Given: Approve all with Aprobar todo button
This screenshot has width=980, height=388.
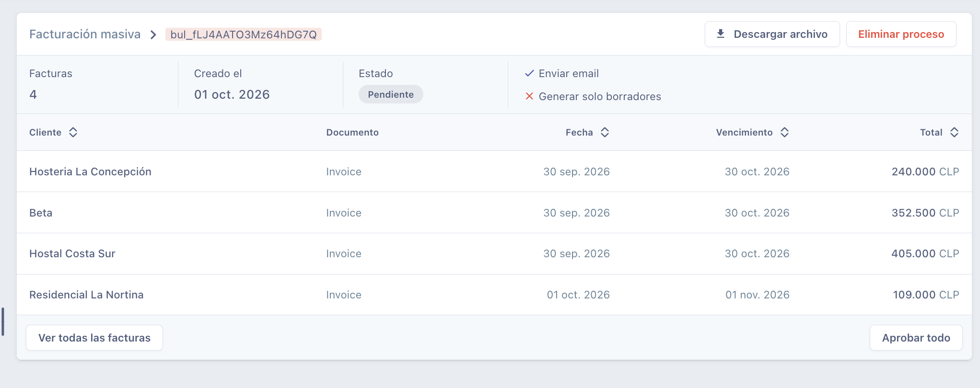Looking at the screenshot, I should (x=916, y=338).
